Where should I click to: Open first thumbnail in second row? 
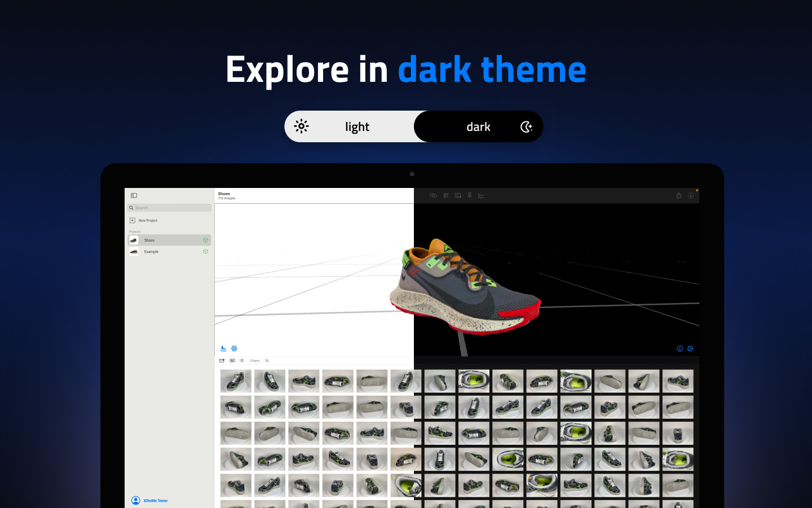[x=236, y=407]
